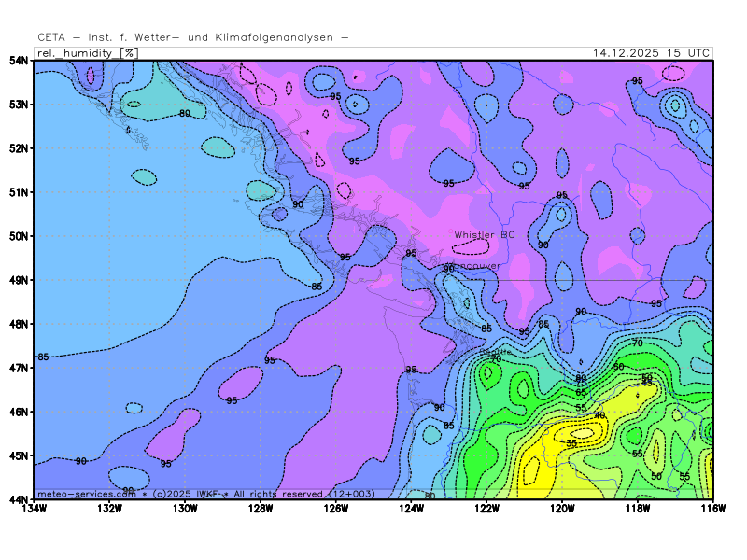The width and height of the screenshot is (747, 560).
Task: Click the 126W longitude axis label
Action: tap(336, 509)
